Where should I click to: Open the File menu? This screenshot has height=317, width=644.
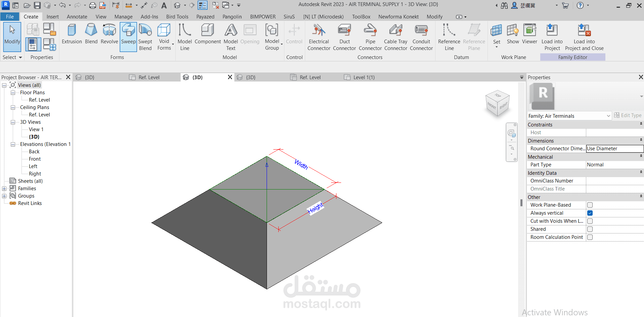pos(10,16)
